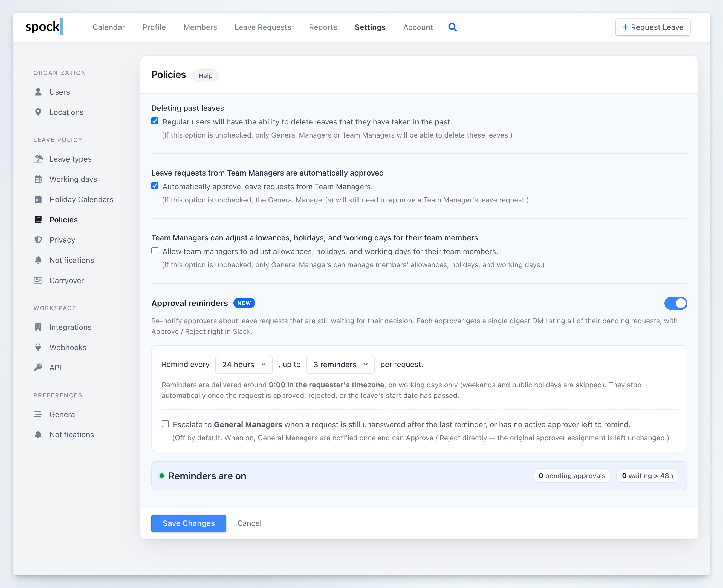Viewport: 723px width, 588px height.
Task: Open API settings in sidebar
Action: (x=55, y=368)
